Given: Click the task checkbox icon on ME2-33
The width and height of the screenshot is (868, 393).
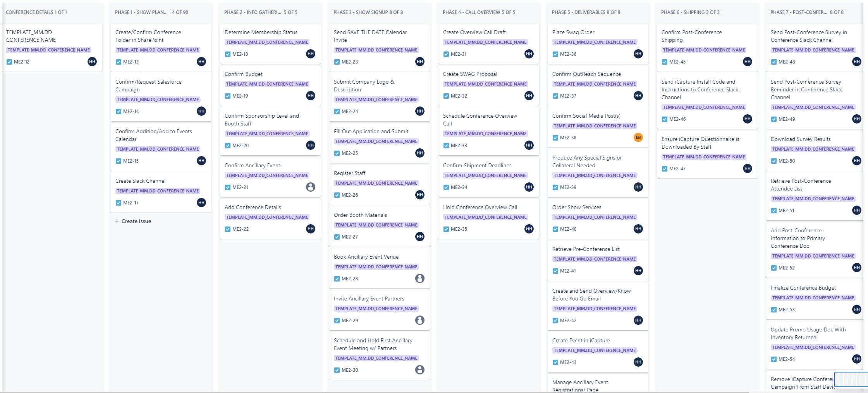Looking at the screenshot, I should pyautogui.click(x=446, y=146).
